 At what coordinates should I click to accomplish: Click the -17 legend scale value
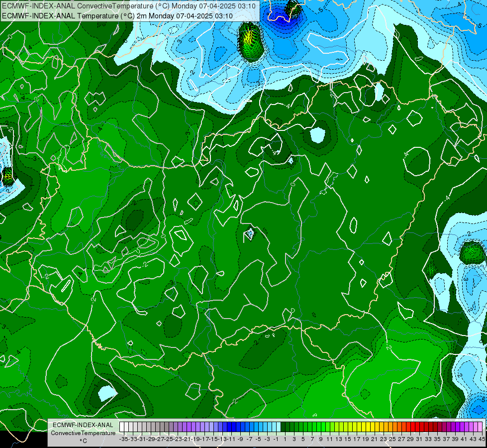point(204,439)
